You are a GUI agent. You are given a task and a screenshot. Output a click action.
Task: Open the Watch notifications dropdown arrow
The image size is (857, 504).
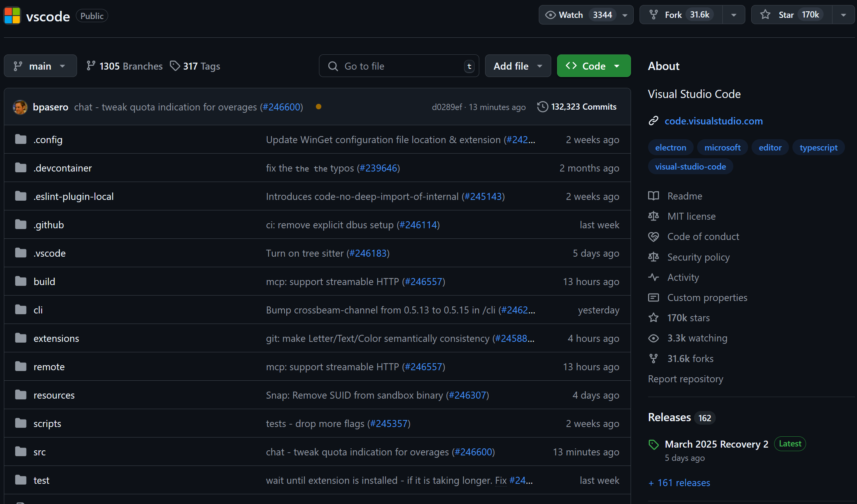(x=625, y=15)
